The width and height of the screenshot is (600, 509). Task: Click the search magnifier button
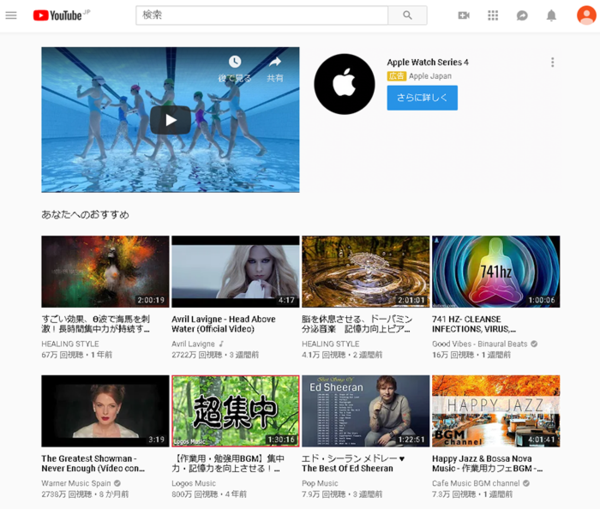coord(408,15)
